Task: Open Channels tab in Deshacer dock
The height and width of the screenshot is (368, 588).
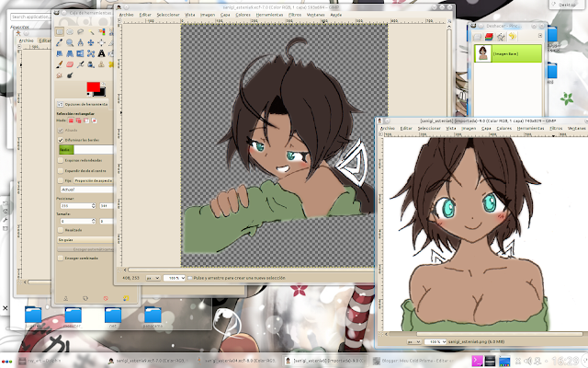Action: [489, 37]
